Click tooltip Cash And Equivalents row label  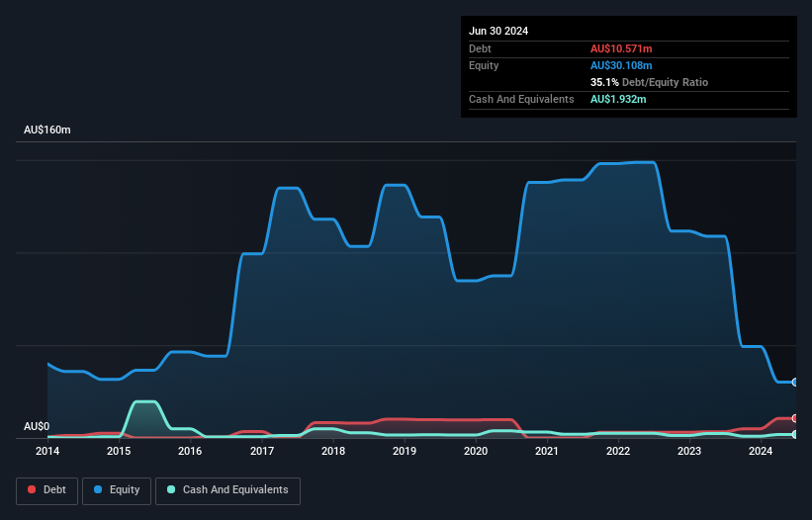pyautogui.click(x=521, y=99)
